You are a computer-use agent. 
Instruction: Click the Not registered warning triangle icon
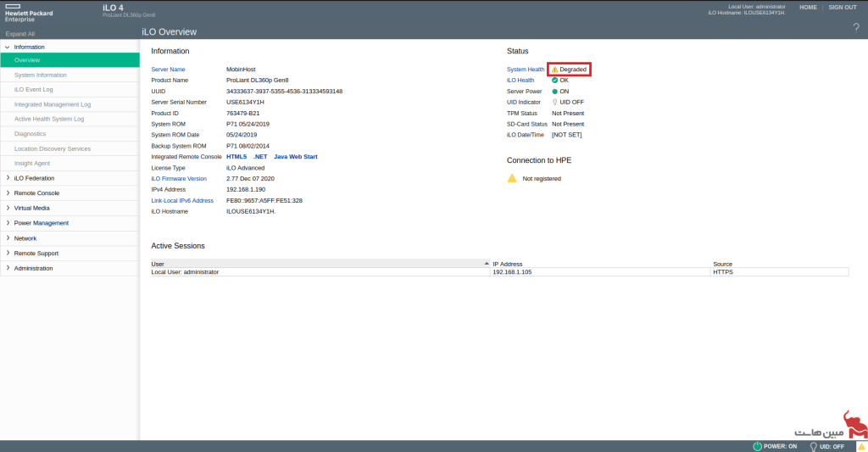coord(512,178)
